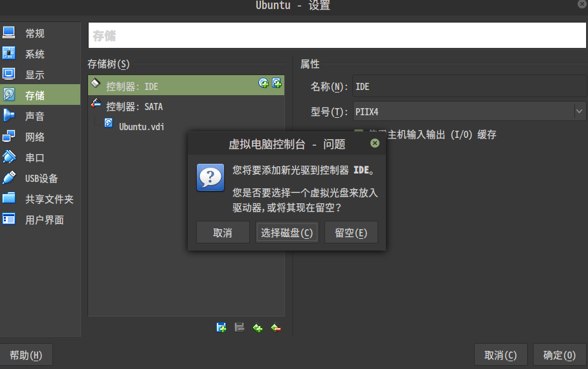Switch to the 系统 (System) settings page
588x369 pixels.
point(35,54)
